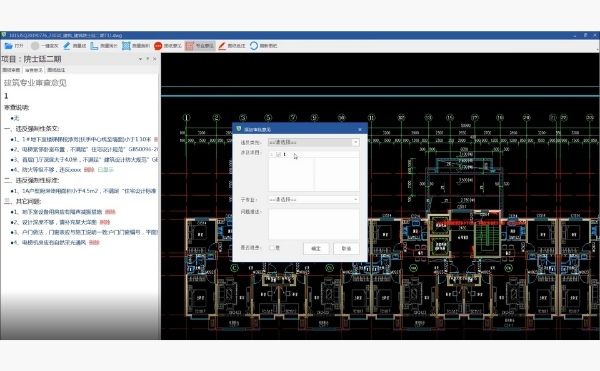Choose the L-shaped ruler angle measure tool
600x371 pixels.
pos(94,46)
